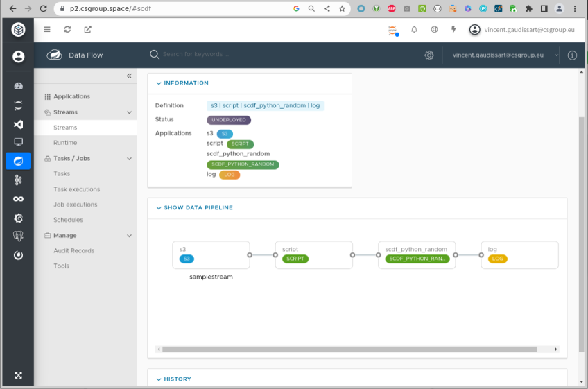This screenshot has height=389, width=588.
Task: Click the lightning bolt icon in the top bar
Action: click(453, 29)
